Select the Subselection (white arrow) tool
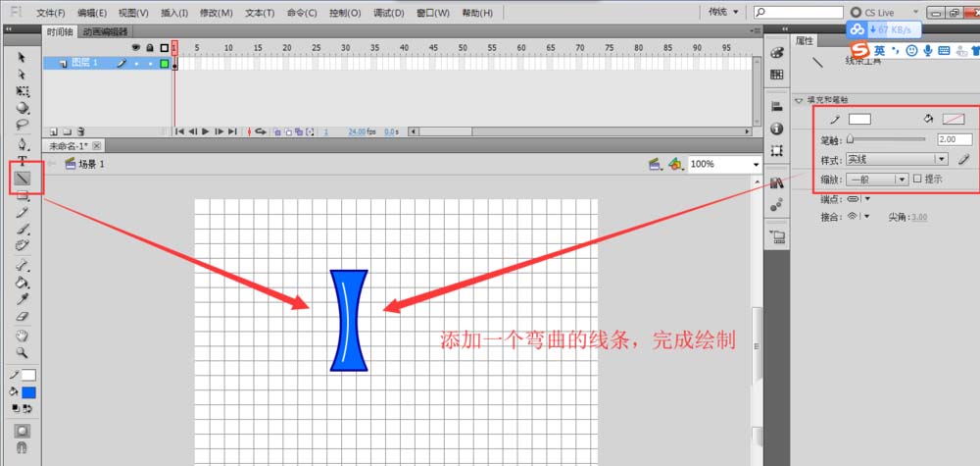Viewport: 980px width, 466px height. 22,75
